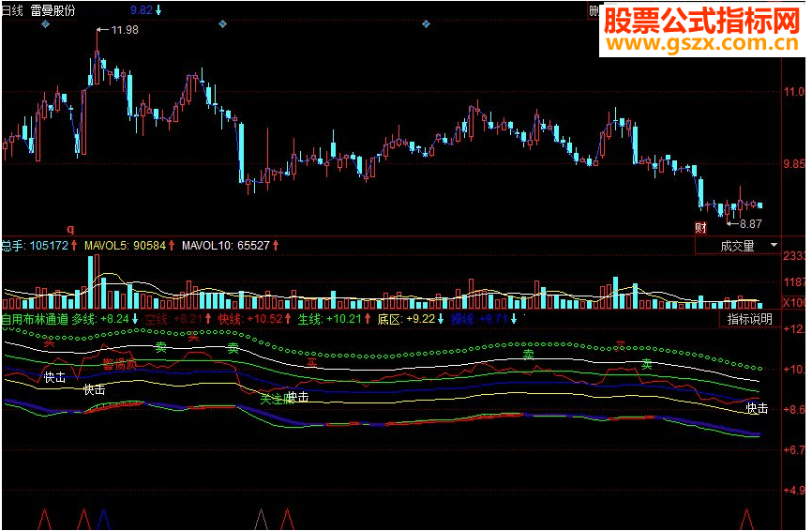
Task: Click the grey-pink triangle signal at bottom middle
Action: point(262,519)
